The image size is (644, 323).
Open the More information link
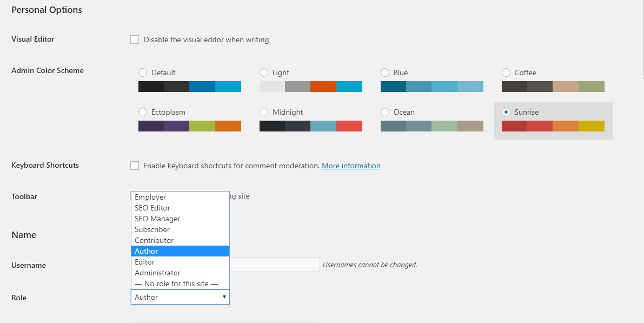[350, 166]
